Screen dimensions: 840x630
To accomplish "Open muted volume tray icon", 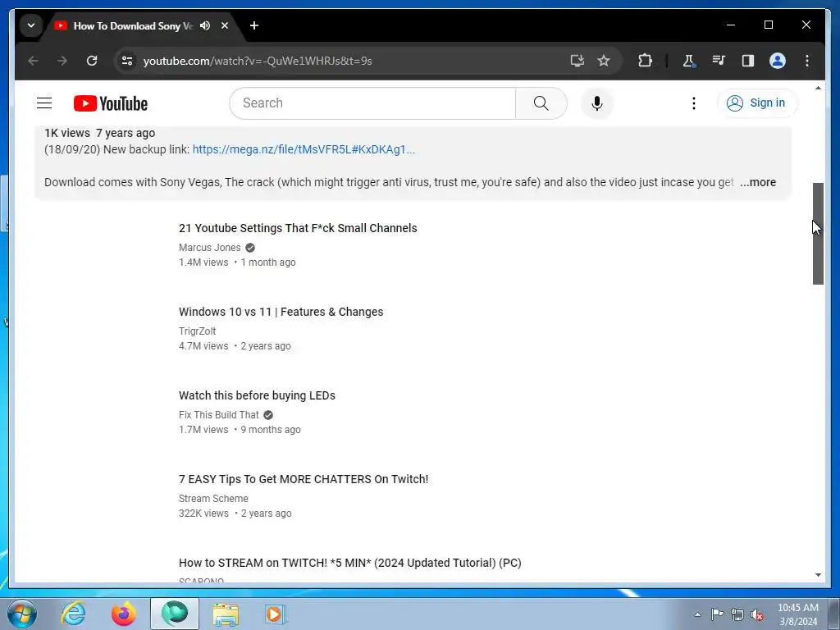I will (757, 614).
